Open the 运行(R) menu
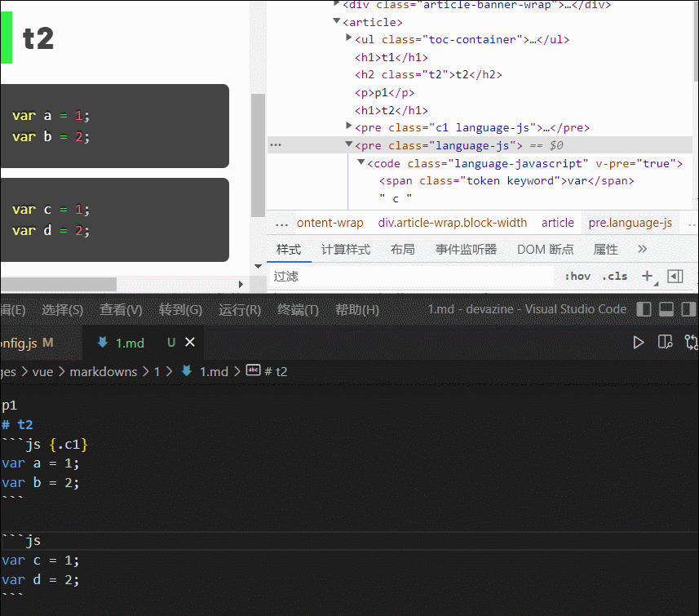The height and width of the screenshot is (616, 699). coord(240,309)
